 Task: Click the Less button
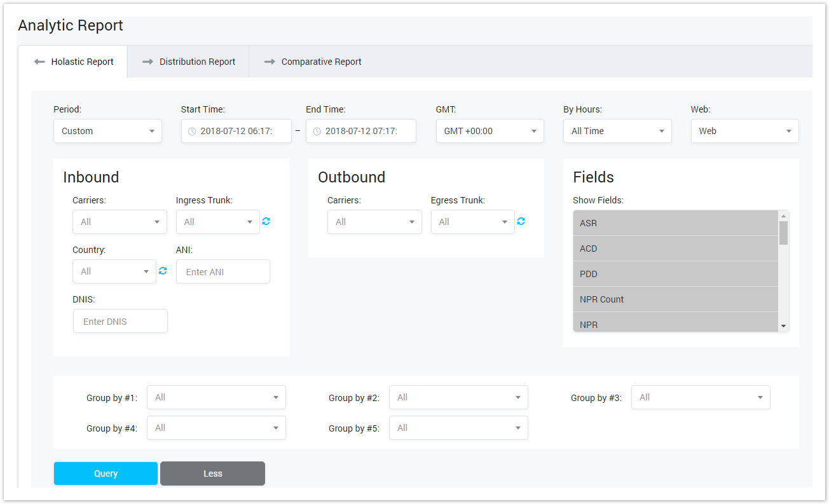(212, 473)
